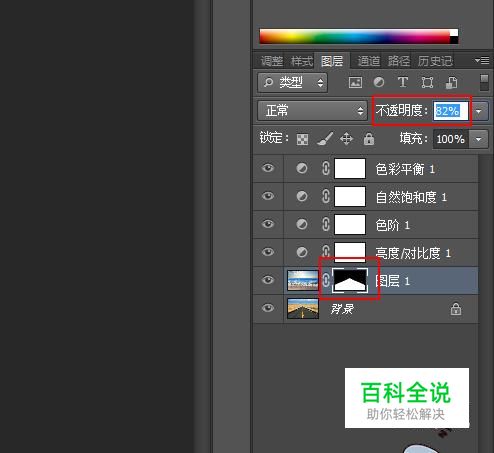Lock position move icon
Screen dimensions: 494x453
[x=346, y=139]
